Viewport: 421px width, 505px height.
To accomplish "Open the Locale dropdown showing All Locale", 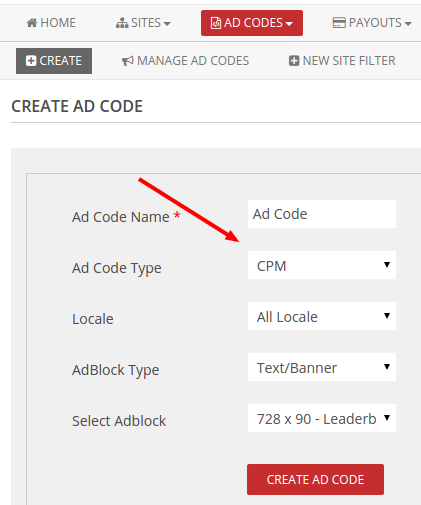I will click(322, 316).
